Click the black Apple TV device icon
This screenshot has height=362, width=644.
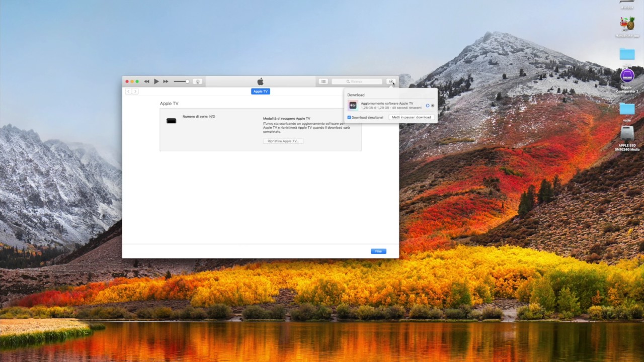(x=171, y=121)
